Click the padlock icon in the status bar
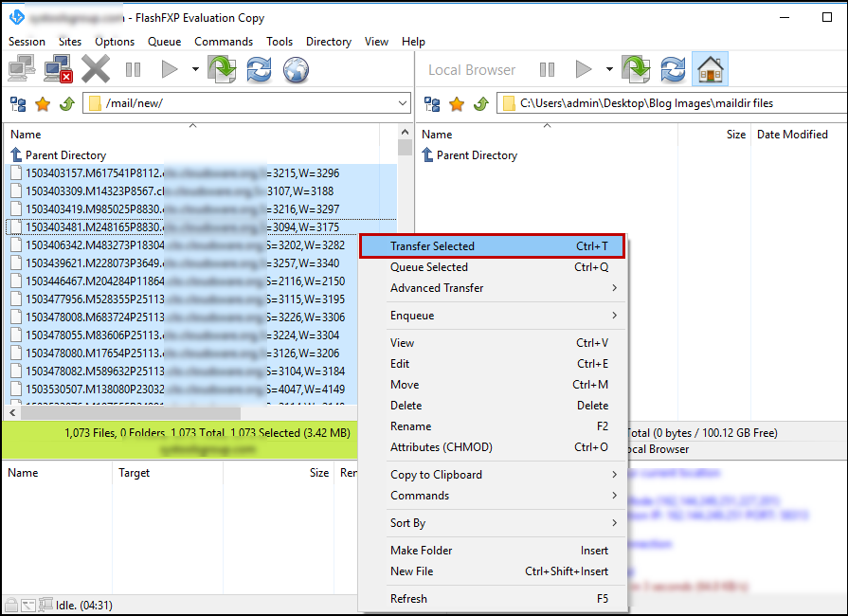 point(10,605)
